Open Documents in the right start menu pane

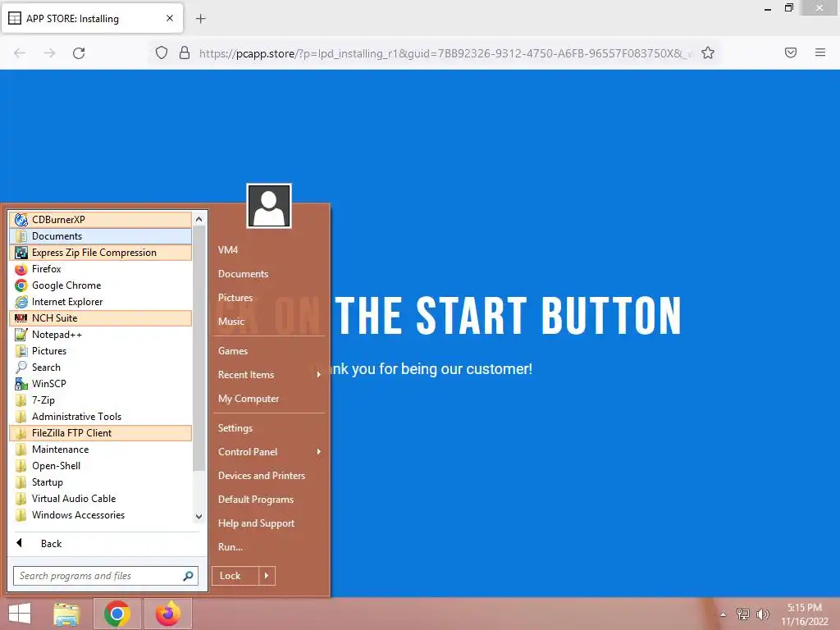coord(269,274)
